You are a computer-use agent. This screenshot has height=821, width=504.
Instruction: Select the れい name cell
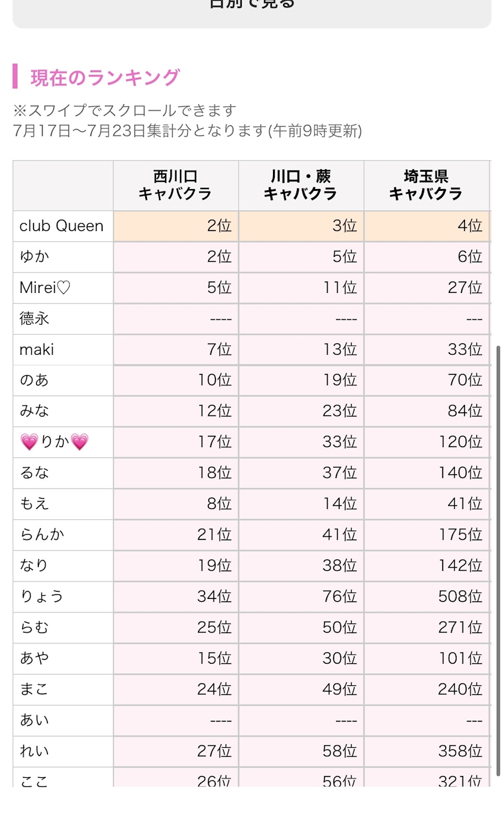(x=63, y=752)
